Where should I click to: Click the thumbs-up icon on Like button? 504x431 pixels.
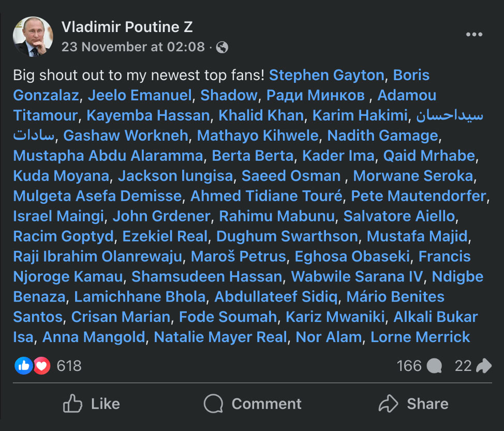click(x=72, y=404)
